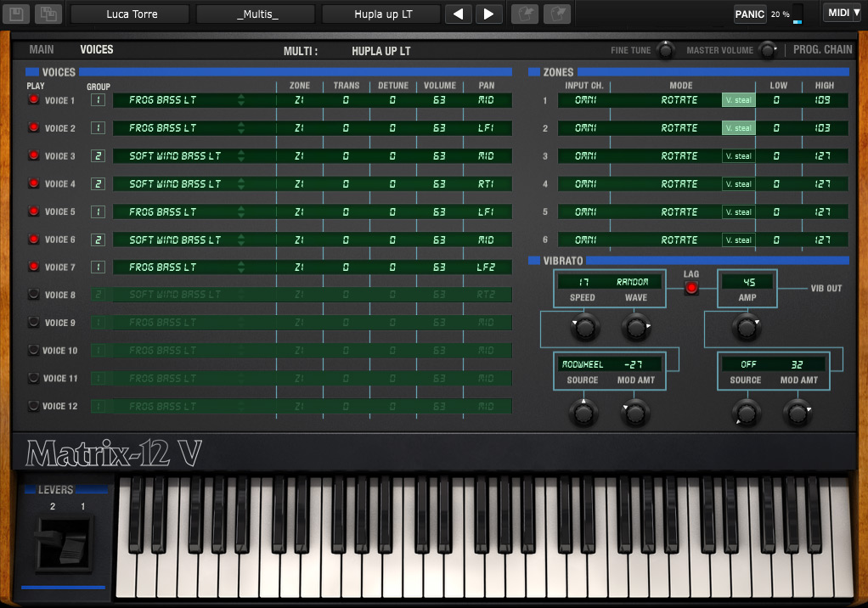Click the group number box of Voice 7
Image resolution: width=868 pixels, height=608 pixels.
98,267
